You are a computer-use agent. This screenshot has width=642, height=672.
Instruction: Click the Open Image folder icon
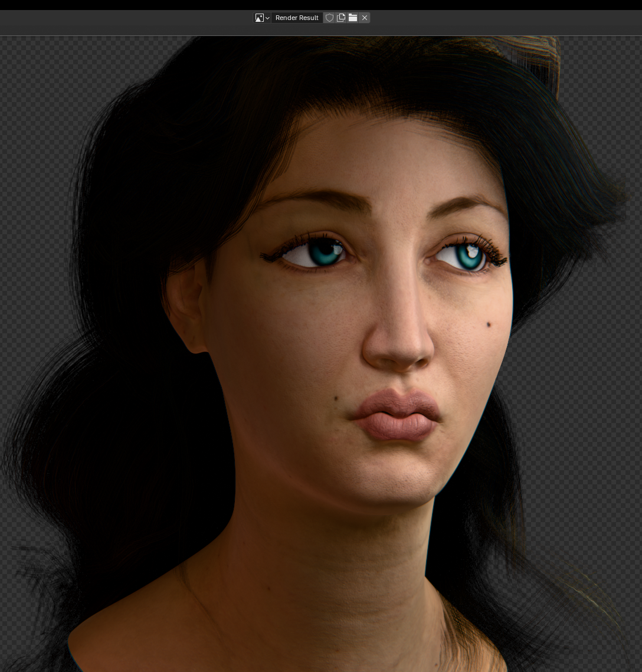click(x=353, y=18)
